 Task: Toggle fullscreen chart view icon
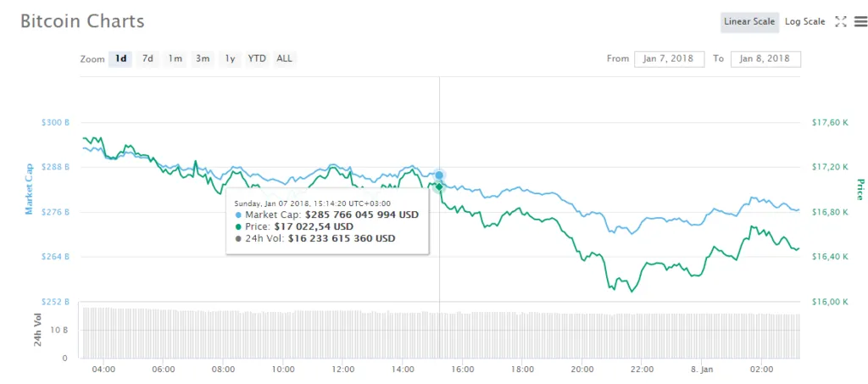click(x=841, y=21)
